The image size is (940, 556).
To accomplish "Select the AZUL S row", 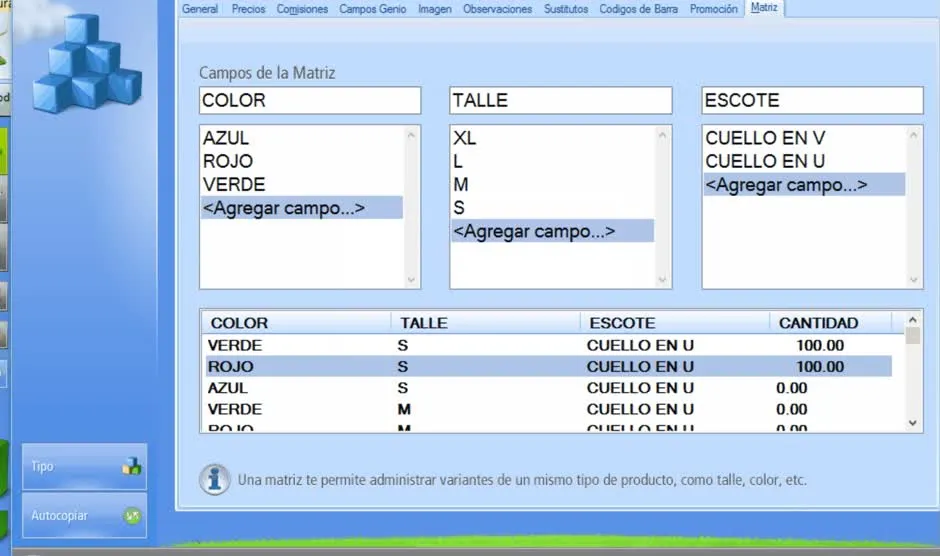I will (548, 388).
